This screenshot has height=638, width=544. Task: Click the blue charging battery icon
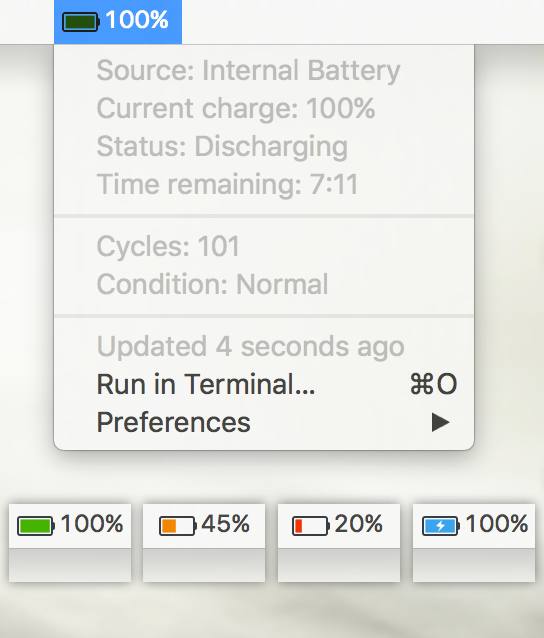click(441, 526)
